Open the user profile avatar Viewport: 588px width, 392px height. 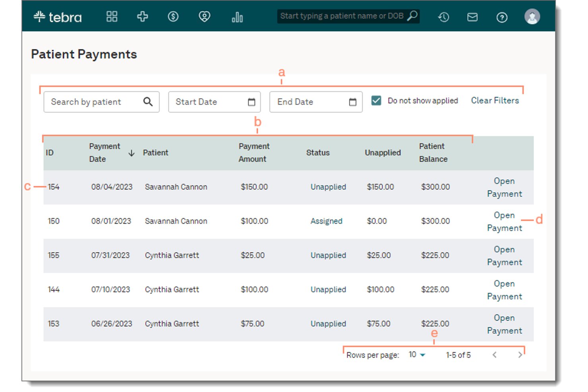pos(532,17)
